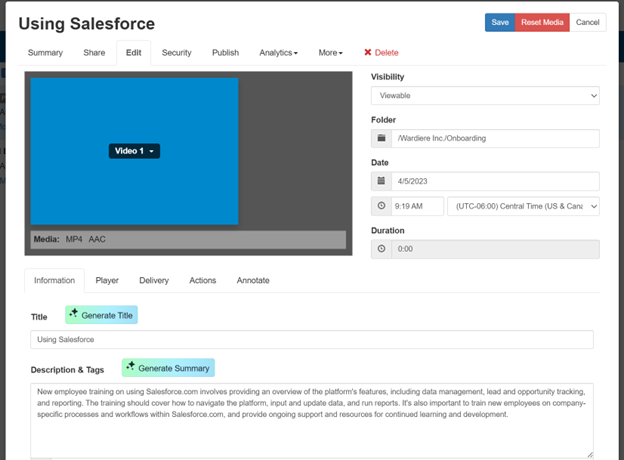
Task: Open the Video 1 dropdown on preview
Action: tap(135, 151)
